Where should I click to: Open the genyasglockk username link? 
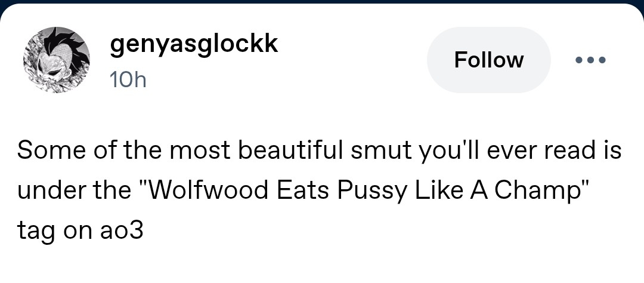point(194,45)
